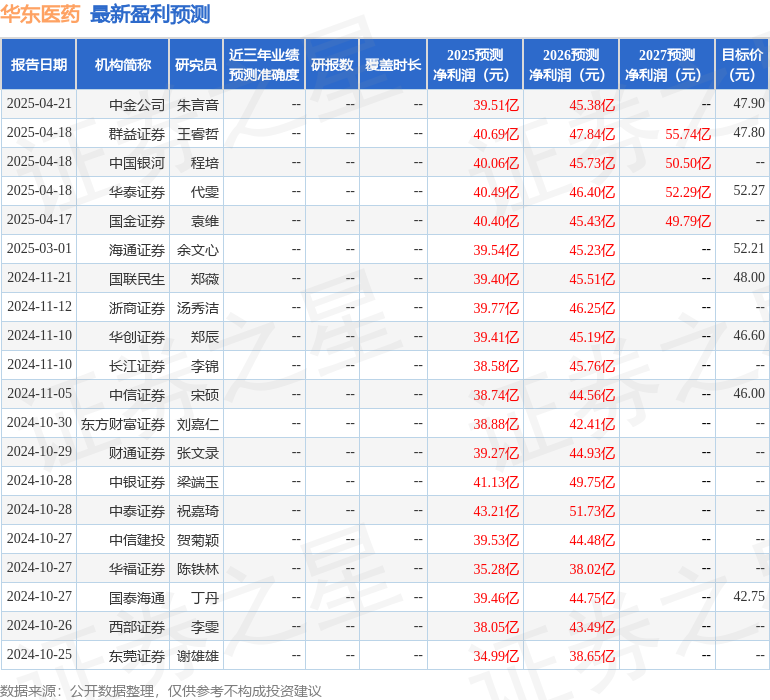Select researcher 汤秀洁
770x700 pixels.
[x=197, y=308]
